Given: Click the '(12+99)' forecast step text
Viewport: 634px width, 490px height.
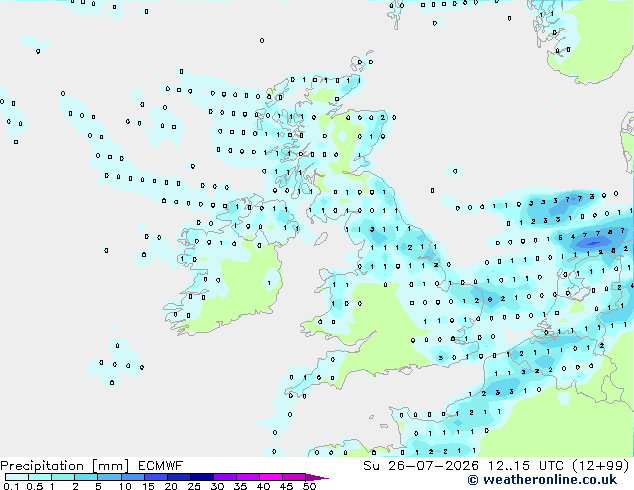Looking at the screenshot, I should (x=601, y=466).
